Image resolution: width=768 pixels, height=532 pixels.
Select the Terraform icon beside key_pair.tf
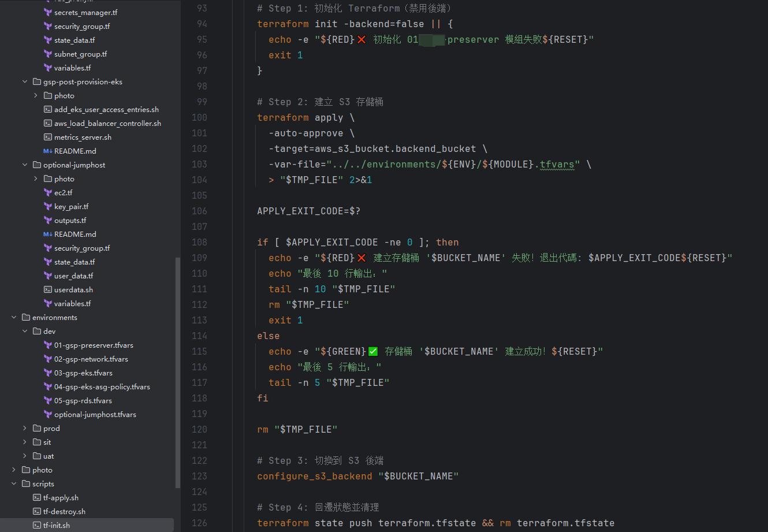click(x=48, y=207)
